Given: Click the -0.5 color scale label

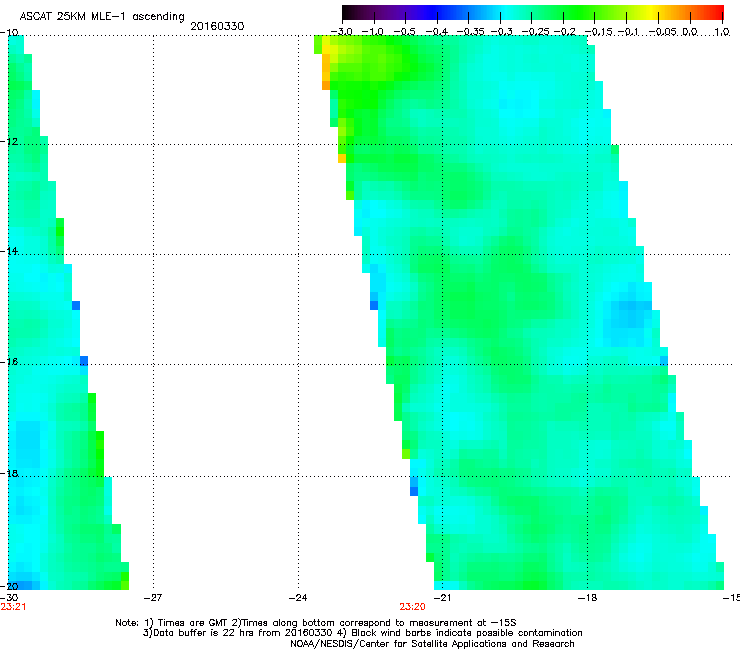Looking at the screenshot, I should tap(404, 32).
